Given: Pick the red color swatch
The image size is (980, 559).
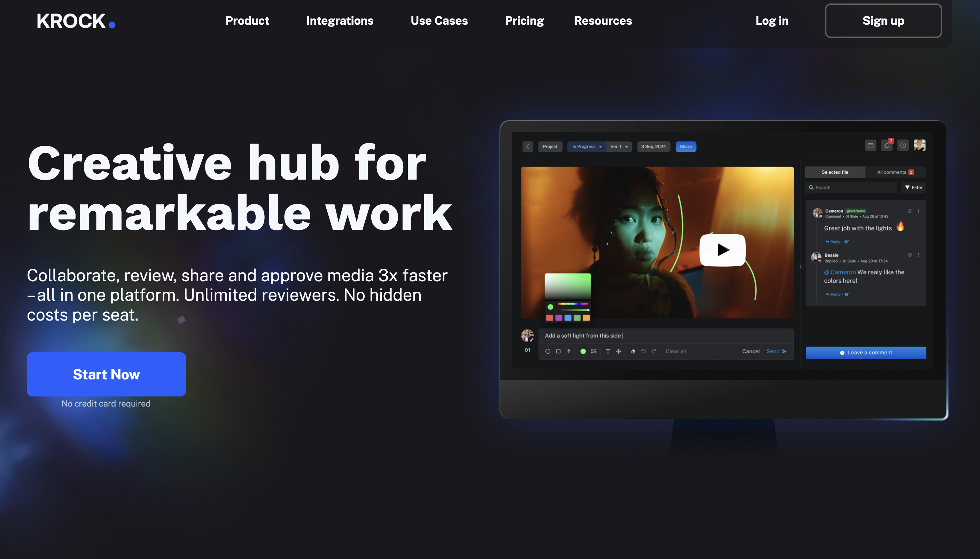Looking at the screenshot, I should (549, 318).
